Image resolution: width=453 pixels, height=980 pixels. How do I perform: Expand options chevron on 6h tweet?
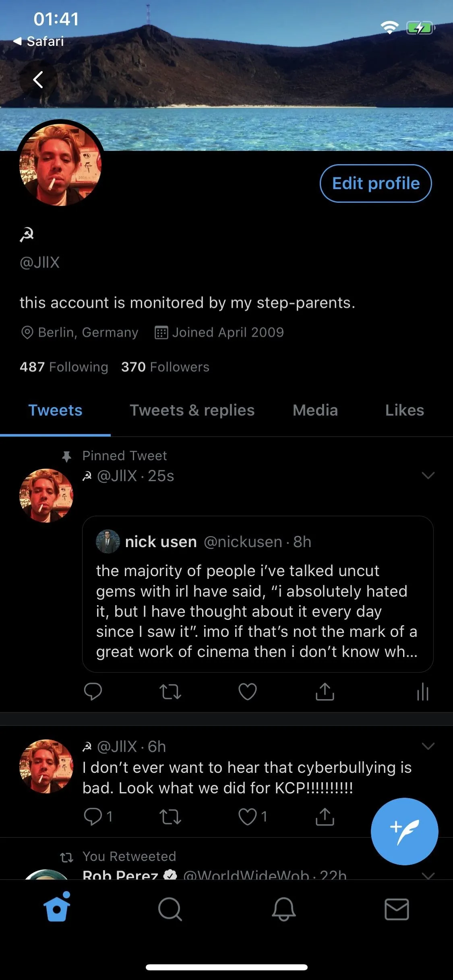[x=428, y=746]
